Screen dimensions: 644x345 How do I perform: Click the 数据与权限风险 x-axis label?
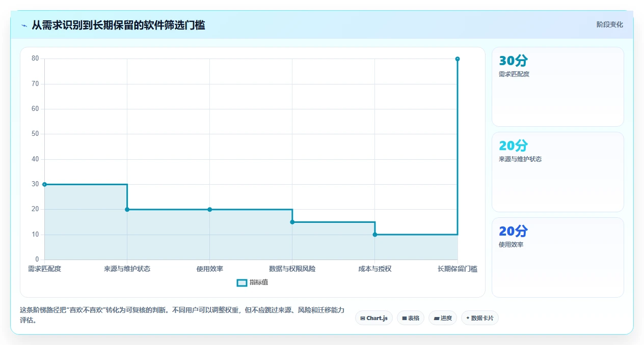click(x=292, y=269)
